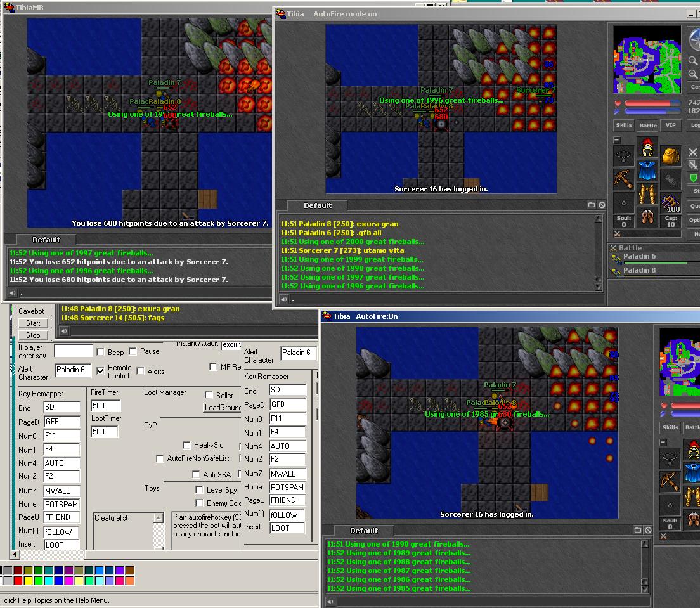This screenshot has width=700, height=608.
Task: Click the circle-slash icon in top Tibia console
Action: 602,205
